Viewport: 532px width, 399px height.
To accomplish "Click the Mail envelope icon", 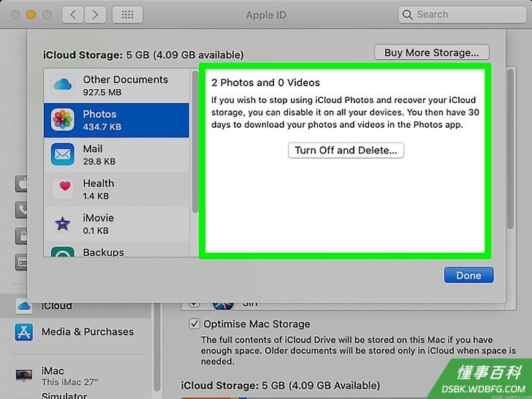I will 62,154.
